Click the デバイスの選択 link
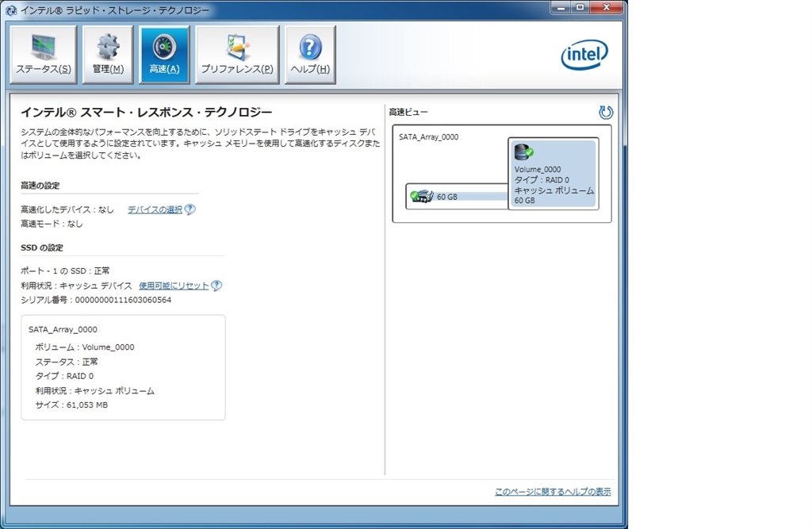 tap(155, 210)
